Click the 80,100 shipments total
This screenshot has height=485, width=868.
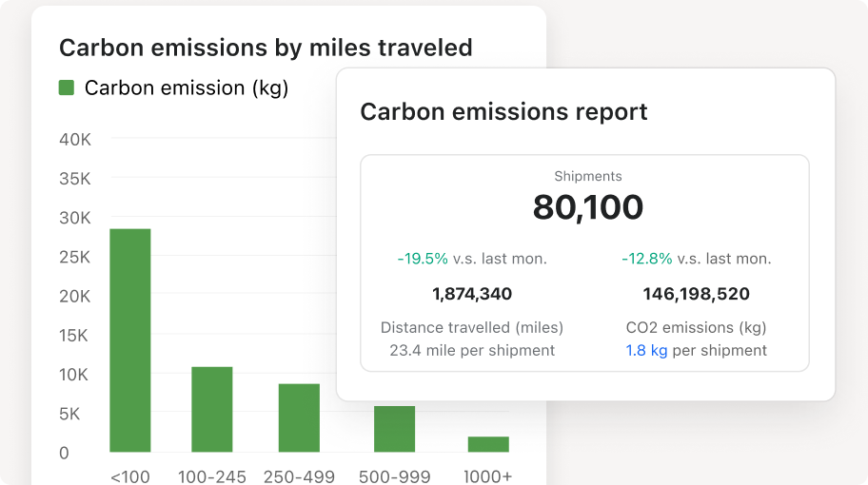[587, 206]
